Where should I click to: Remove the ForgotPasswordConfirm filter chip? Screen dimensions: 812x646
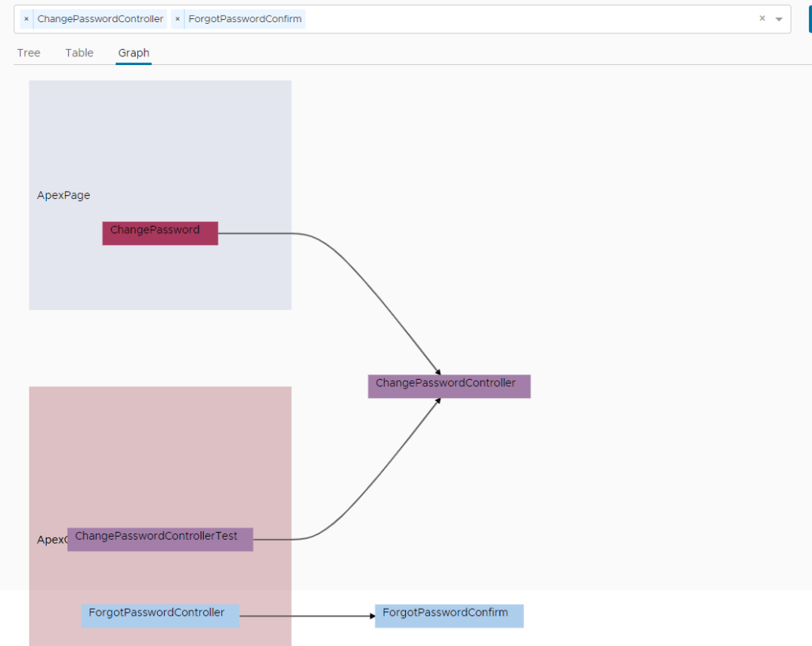[x=176, y=18]
